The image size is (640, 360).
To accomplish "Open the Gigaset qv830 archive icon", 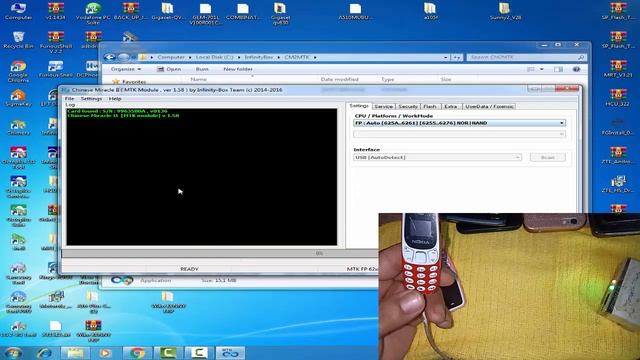I will click(x=280, y=13).
